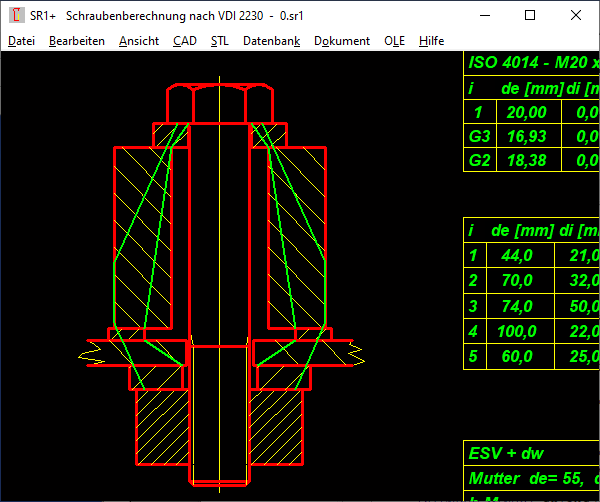
Task: Open the OLE menu
Action: [x=394, y=41]
